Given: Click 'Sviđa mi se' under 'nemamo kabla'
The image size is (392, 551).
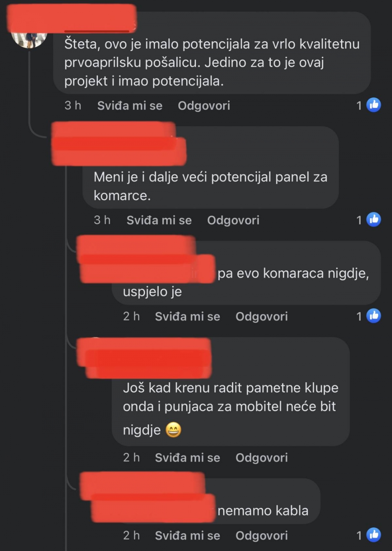Looking at the screenshot, I should 187,536.
